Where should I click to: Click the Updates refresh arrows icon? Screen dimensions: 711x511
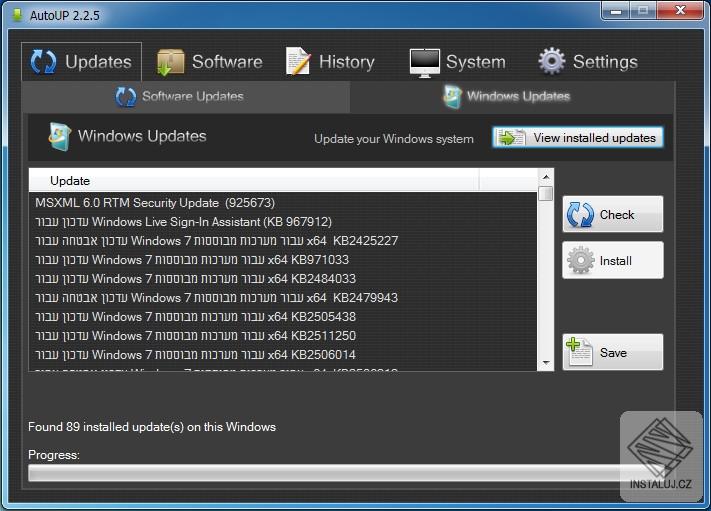44,62
